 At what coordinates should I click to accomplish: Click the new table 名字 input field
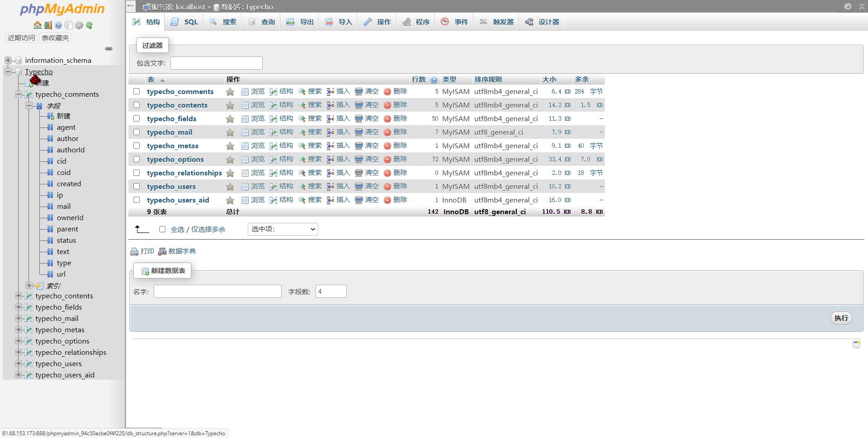[x=217, y=292]
